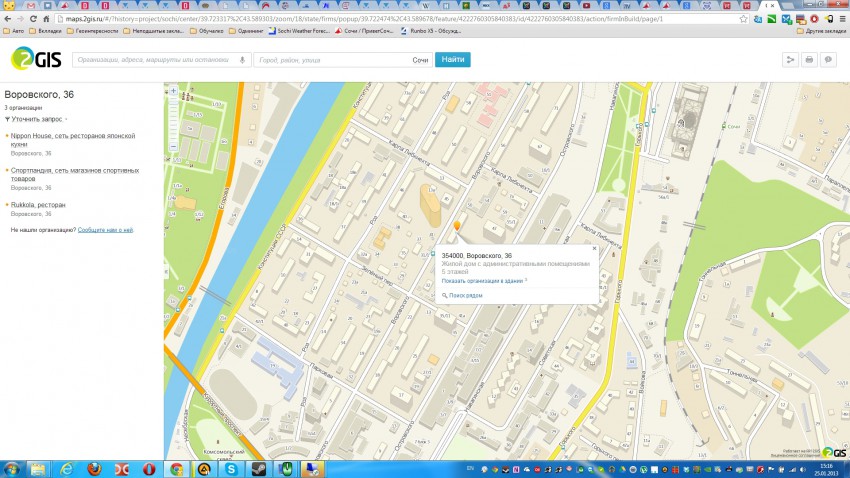Screen dimensions: 850x478
Task: Focus the organizations and addresses search field
Action: click(x=155, y=60)
